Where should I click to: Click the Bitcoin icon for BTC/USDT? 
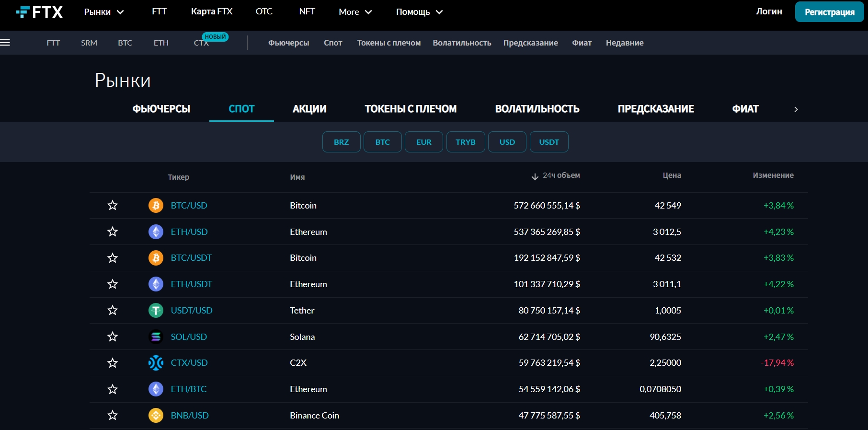pos(156,258)
